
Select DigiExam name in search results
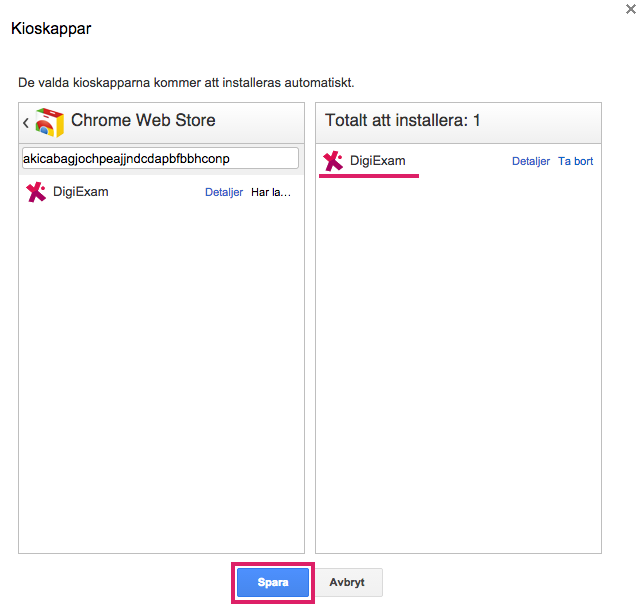pyautogui.click(x=81, y=192)
